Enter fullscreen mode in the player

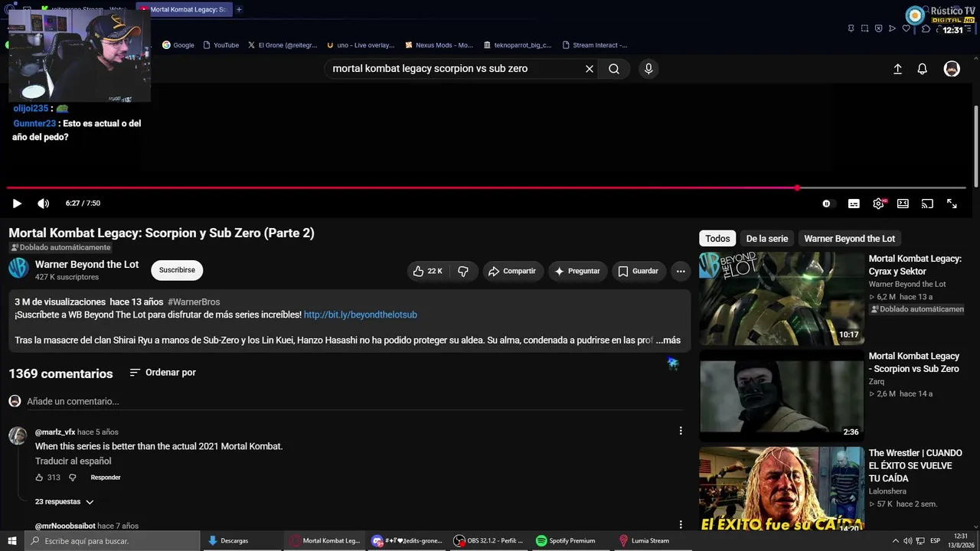coord(952,204)
